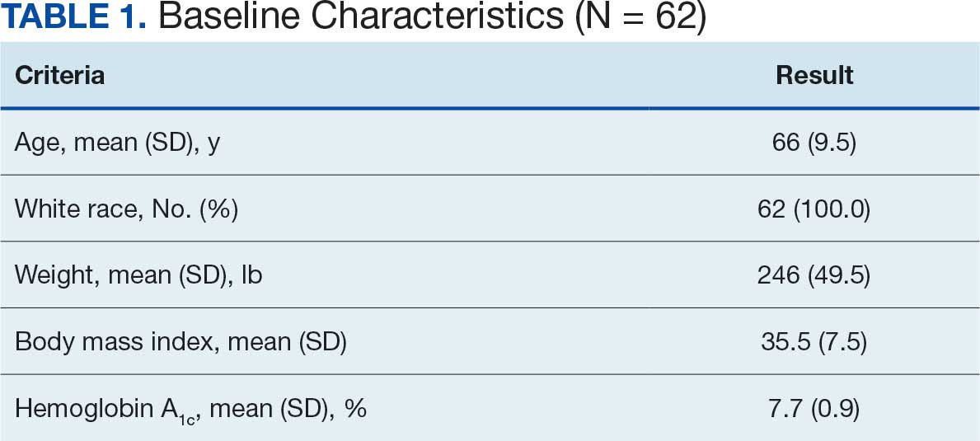Click the BMI value "35.5 (7.5)"
The image size is (980, 441).
[814, 341]
